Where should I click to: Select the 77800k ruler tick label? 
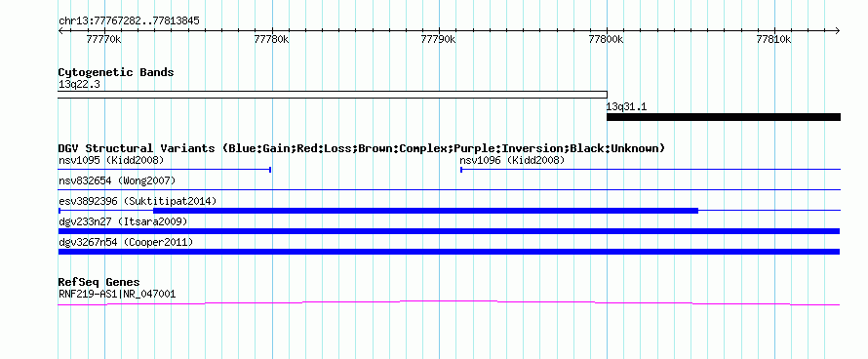607,39
